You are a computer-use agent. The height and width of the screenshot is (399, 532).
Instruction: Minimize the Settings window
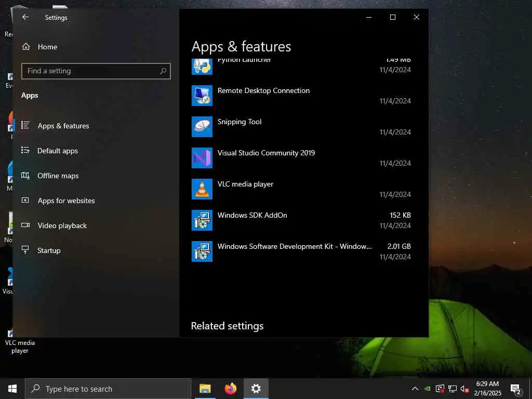point(369,17)
